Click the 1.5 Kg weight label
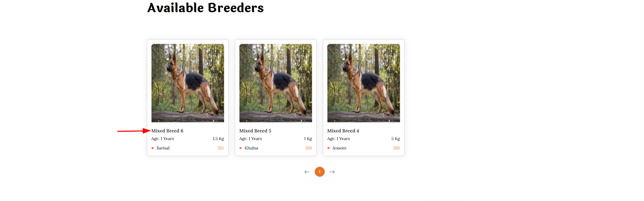Viewport: 644px width, 201px height. pyautogui.click(x=218, y=139)
